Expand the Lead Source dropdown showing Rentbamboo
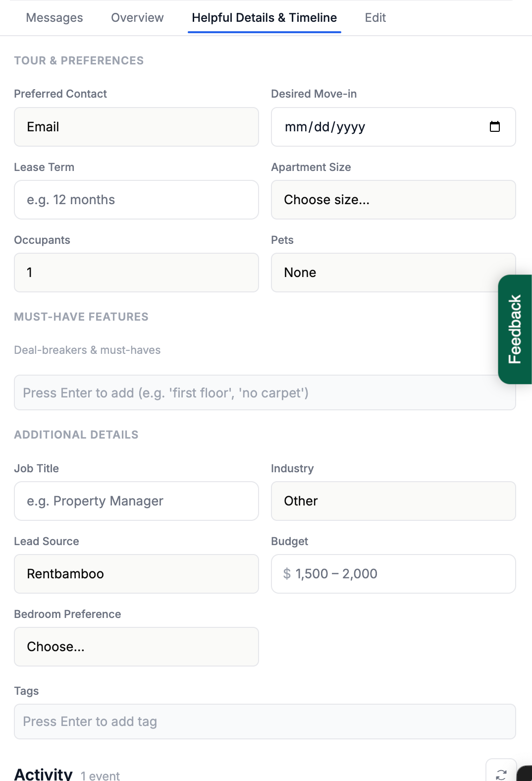Image resolution: width=532 pixels, height=781 pixels. [136, 574]
